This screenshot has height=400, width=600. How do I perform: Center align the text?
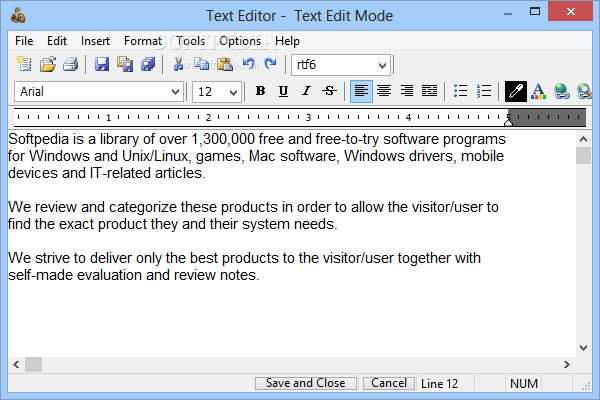(x=384, y=91)
